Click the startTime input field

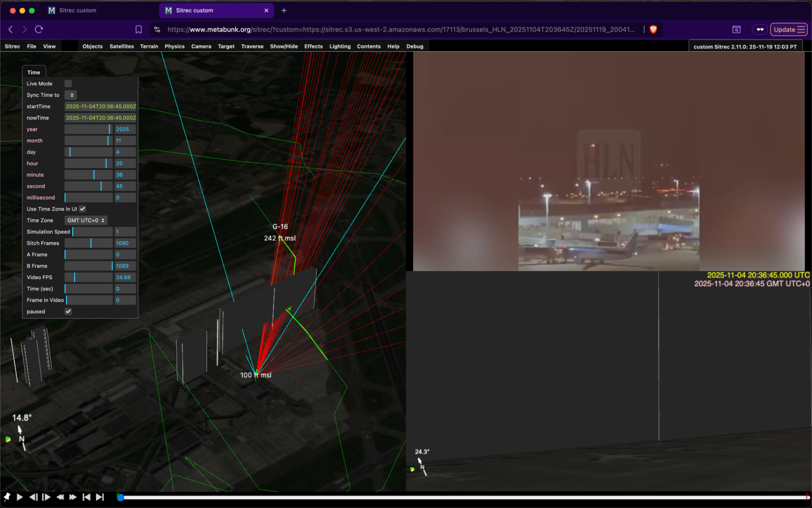[x=100, y=106]
